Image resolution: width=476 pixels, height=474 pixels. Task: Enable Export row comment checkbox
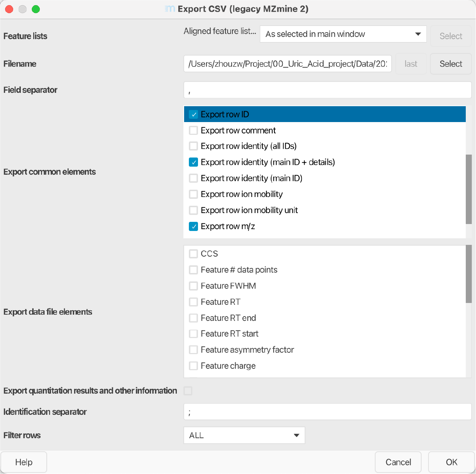tap(193, 130)
